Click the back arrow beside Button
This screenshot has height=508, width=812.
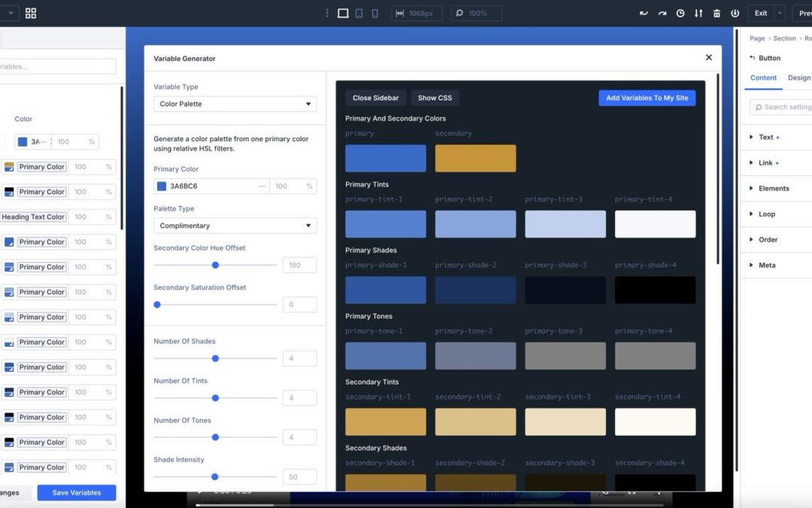[752, 58]
